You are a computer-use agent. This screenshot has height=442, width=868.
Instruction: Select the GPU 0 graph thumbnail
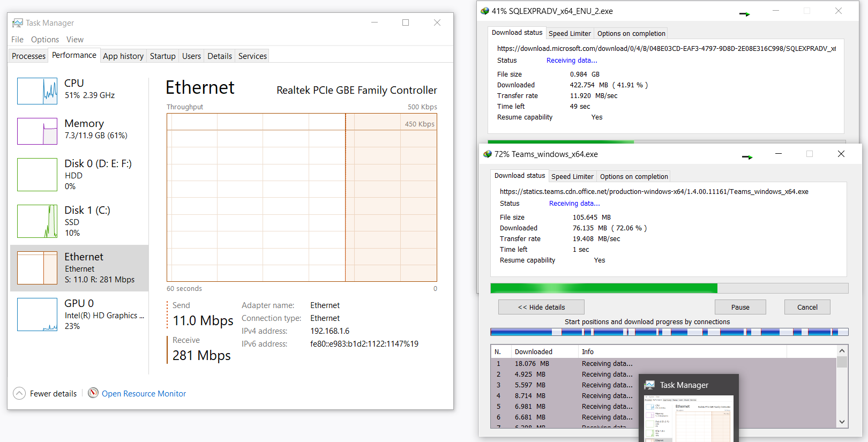pyautogui.click(x=37, y=314)
